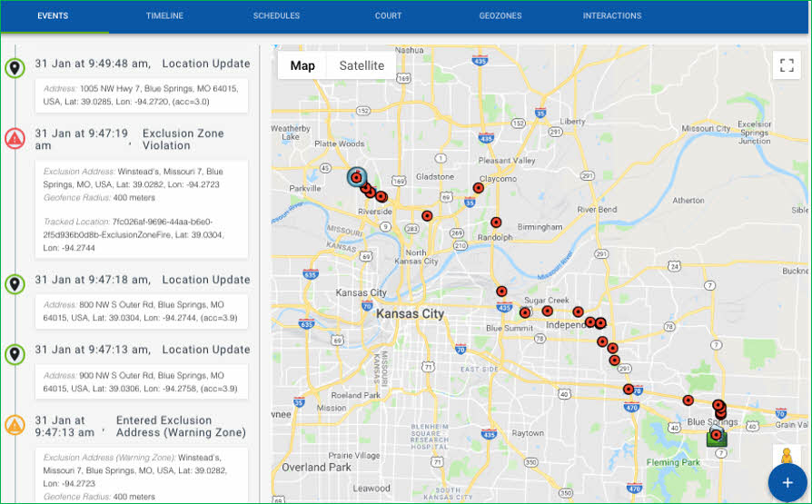This screenshot has width=812, height=504.
Task: Switch to the Interactions tab
Action: click(x=612, y=15)
